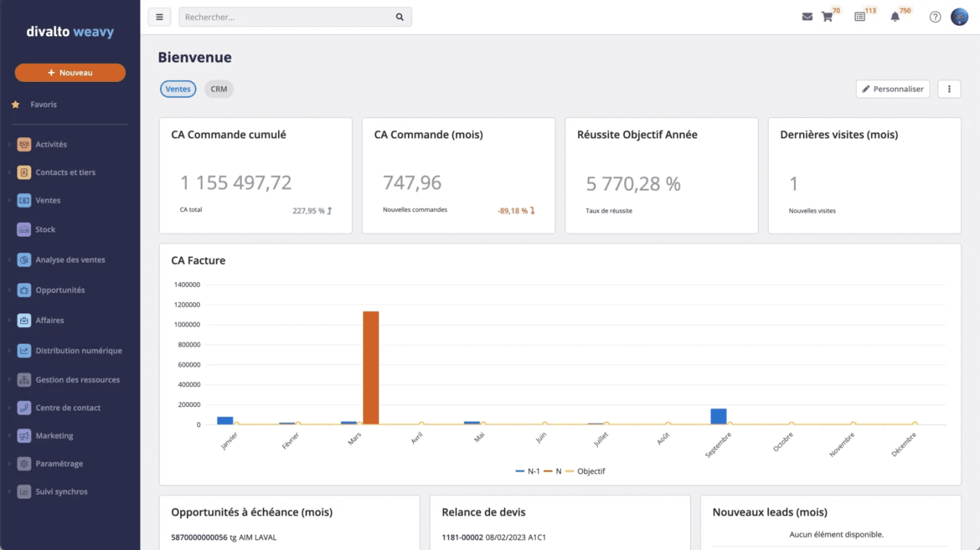Expand the Contacts et tiers arrow
980x550 pixels.
[x=9, y=172]
